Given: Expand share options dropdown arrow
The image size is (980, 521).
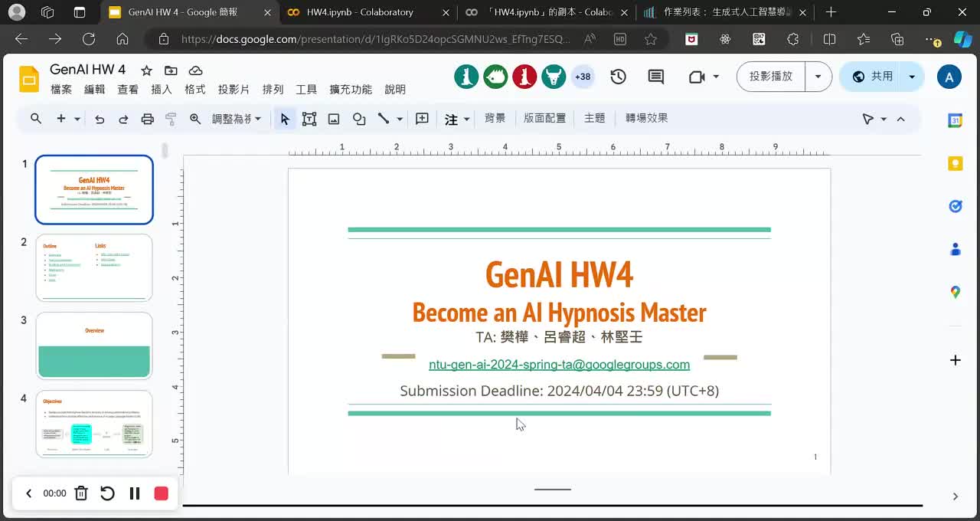Looking at the screenshot, I should 912,77.
